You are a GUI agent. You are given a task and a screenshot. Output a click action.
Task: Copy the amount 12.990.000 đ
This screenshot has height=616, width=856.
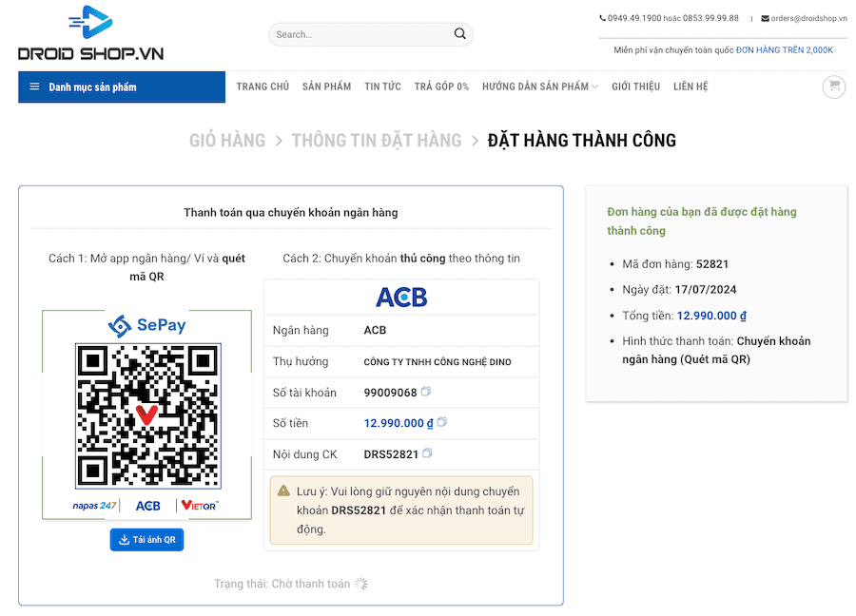tap(441, 422)
